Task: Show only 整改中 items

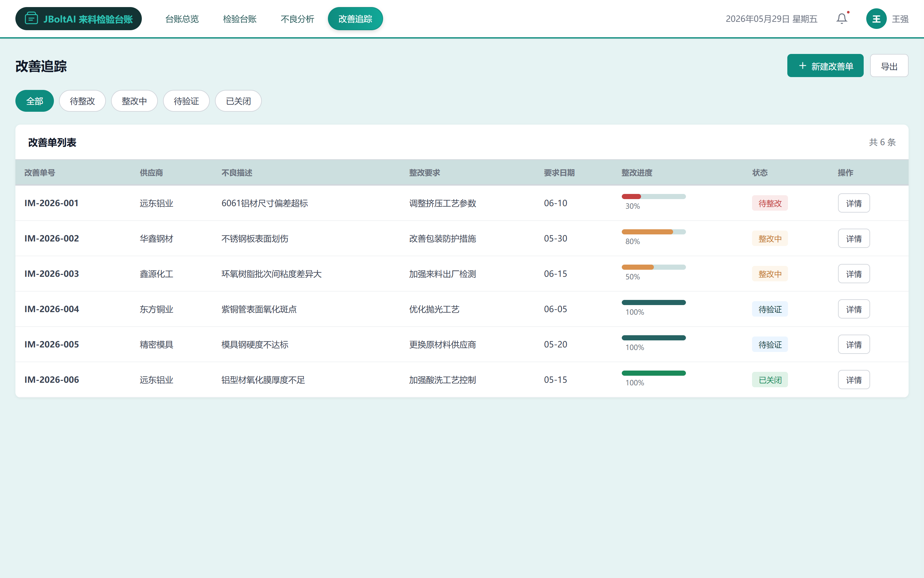Action: click(134, 101)
